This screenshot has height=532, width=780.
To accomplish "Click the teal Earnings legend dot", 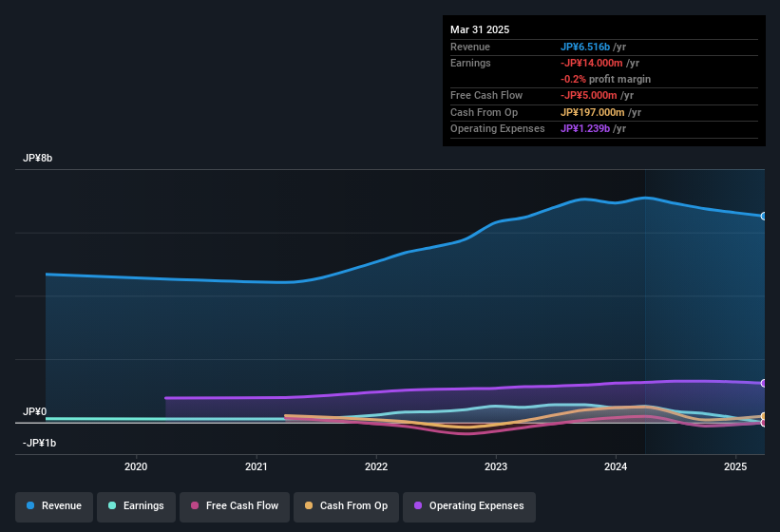I will [112, 505].
